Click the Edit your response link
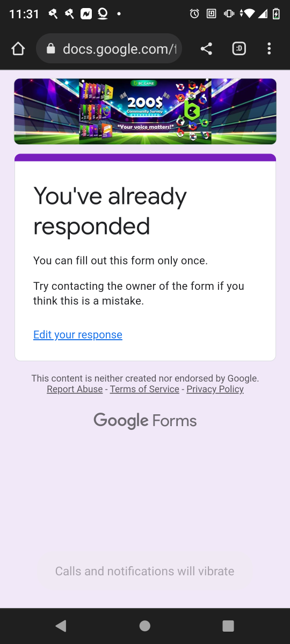 (x=78, y=335)
